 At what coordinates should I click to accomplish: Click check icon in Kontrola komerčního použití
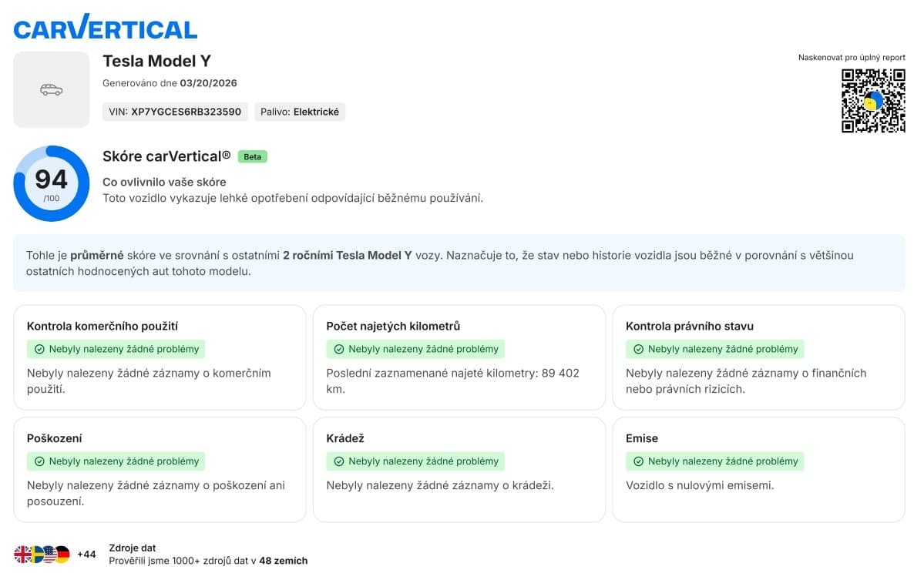39,349
